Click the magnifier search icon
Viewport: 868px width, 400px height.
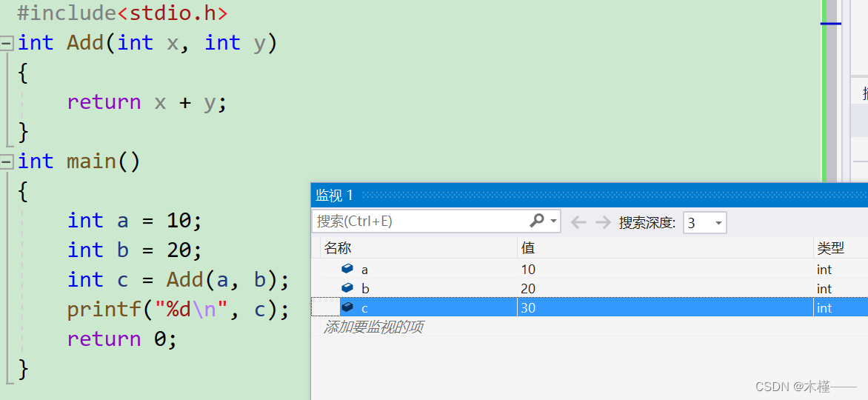tap(536, 221)
